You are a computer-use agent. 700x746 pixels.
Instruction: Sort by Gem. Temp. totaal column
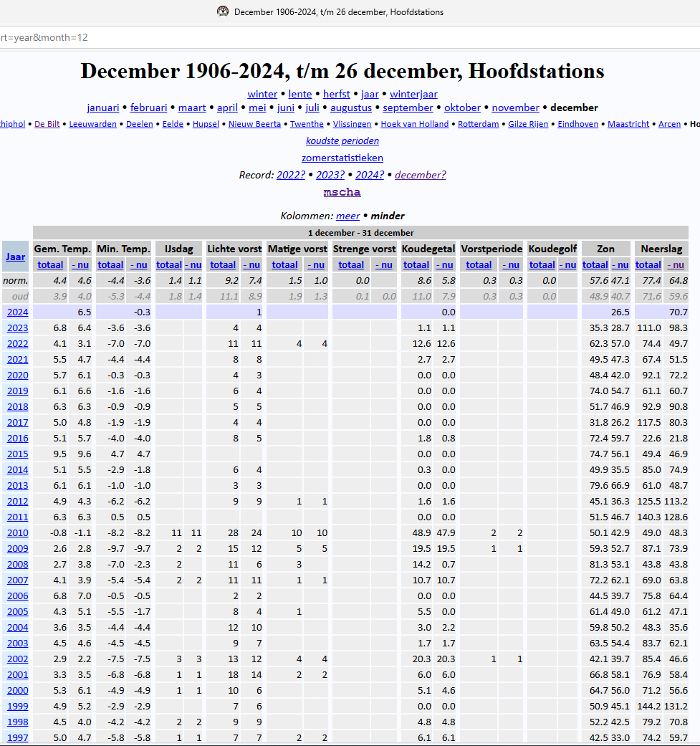pos(50,265)
